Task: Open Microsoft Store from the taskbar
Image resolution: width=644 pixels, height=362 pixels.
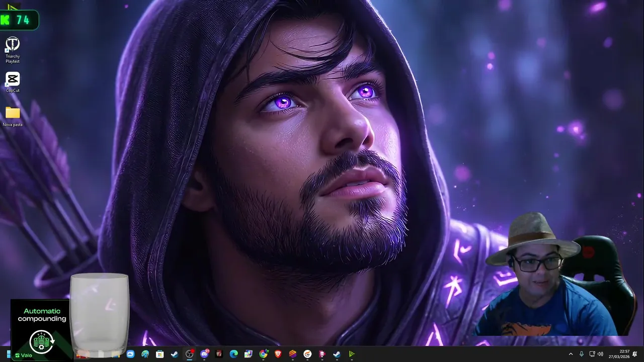Action: click(x=159, y=354)
